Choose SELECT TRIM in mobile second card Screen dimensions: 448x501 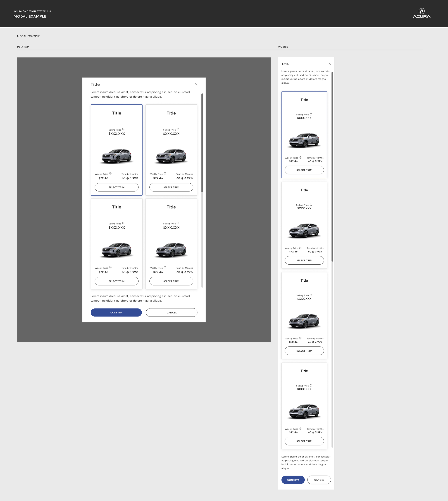pyautogui.click(x=304, y=260)
